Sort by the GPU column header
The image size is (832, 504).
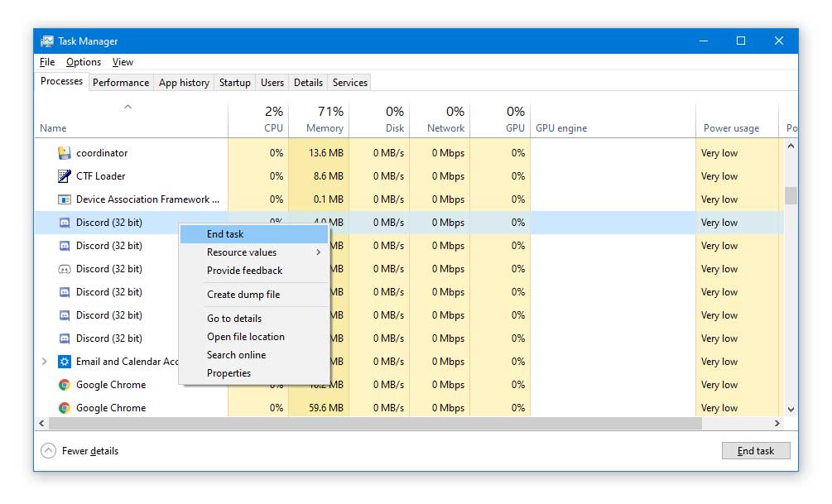500,120
